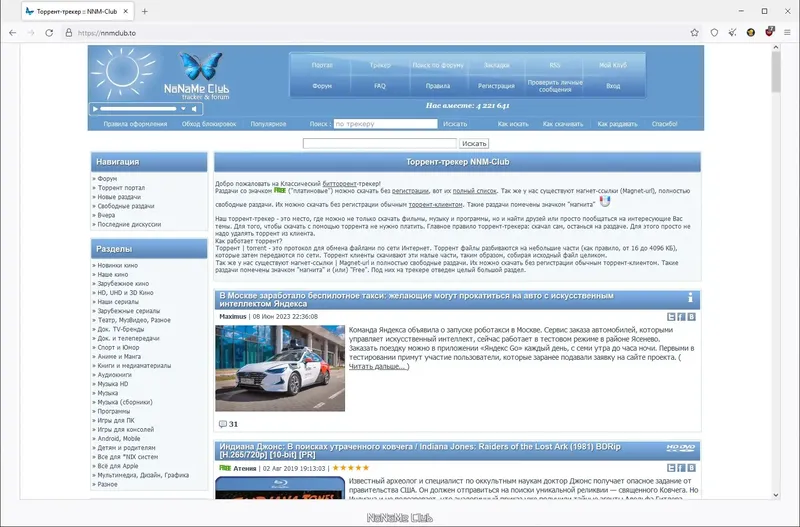
Task: Click first share icon on Indiana Jones post
Action: click(x=671, y=468)
